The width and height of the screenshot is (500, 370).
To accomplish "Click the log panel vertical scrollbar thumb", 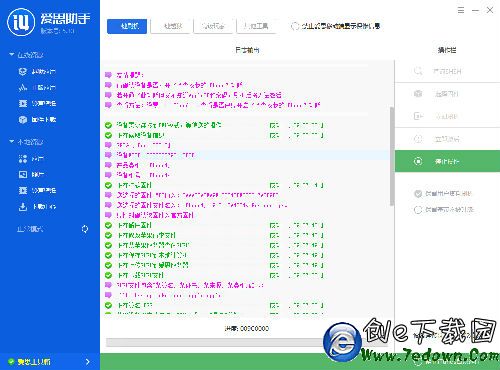I will coord(392,156).
